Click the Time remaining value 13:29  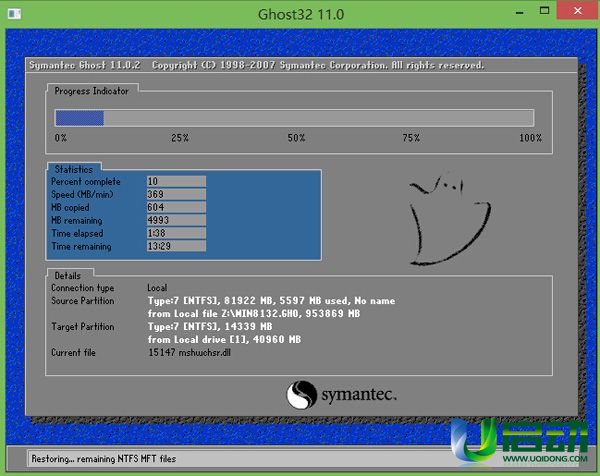[x=176, y=246]
